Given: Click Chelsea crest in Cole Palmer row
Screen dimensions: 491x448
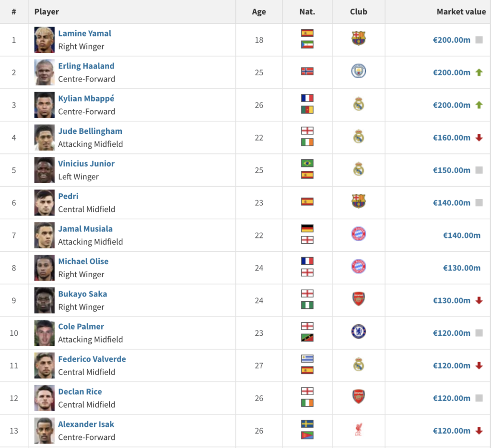Looking at the screenshot, I should click(358, 331).
